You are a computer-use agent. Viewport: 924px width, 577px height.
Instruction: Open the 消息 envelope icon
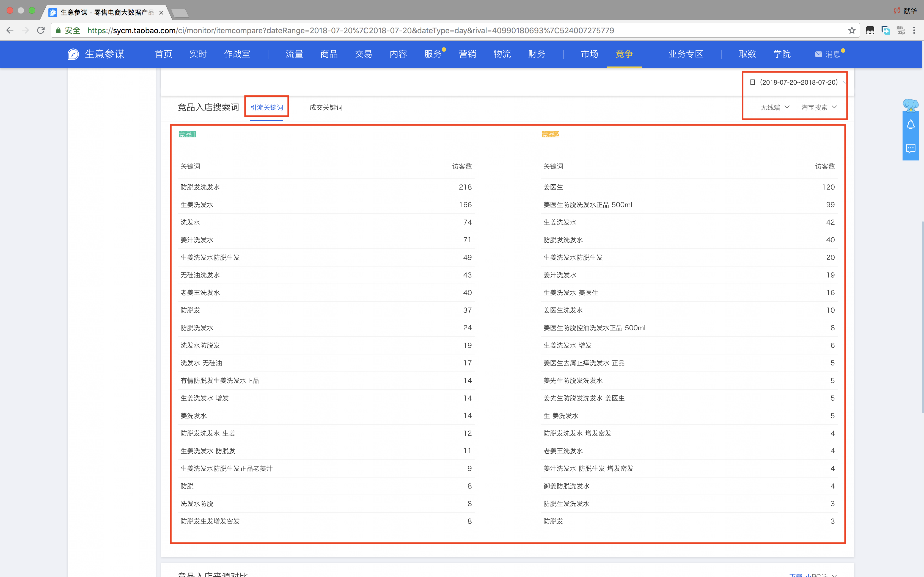pyautogui.click(x=818, y=54)
